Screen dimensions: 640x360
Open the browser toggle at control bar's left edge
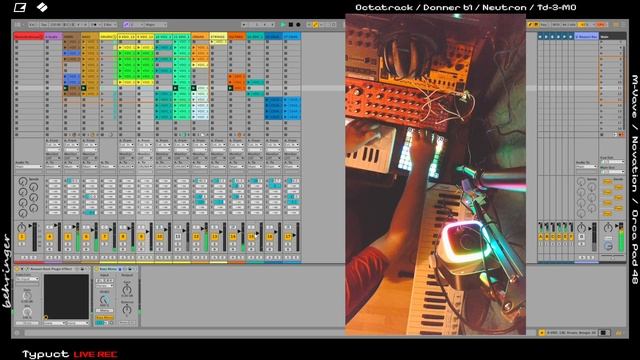tap(18, 24)
